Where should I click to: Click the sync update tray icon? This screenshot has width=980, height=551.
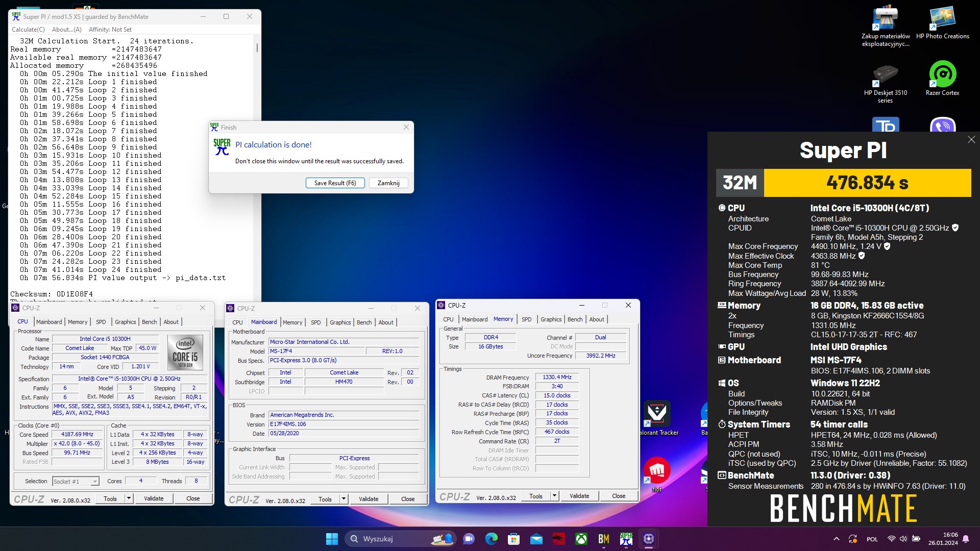(x=853, y=539)
